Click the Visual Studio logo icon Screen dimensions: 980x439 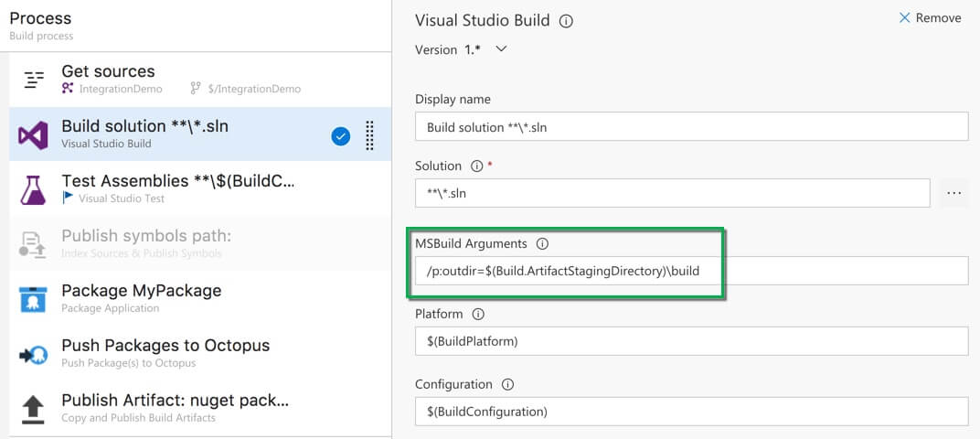coord(33,135)
